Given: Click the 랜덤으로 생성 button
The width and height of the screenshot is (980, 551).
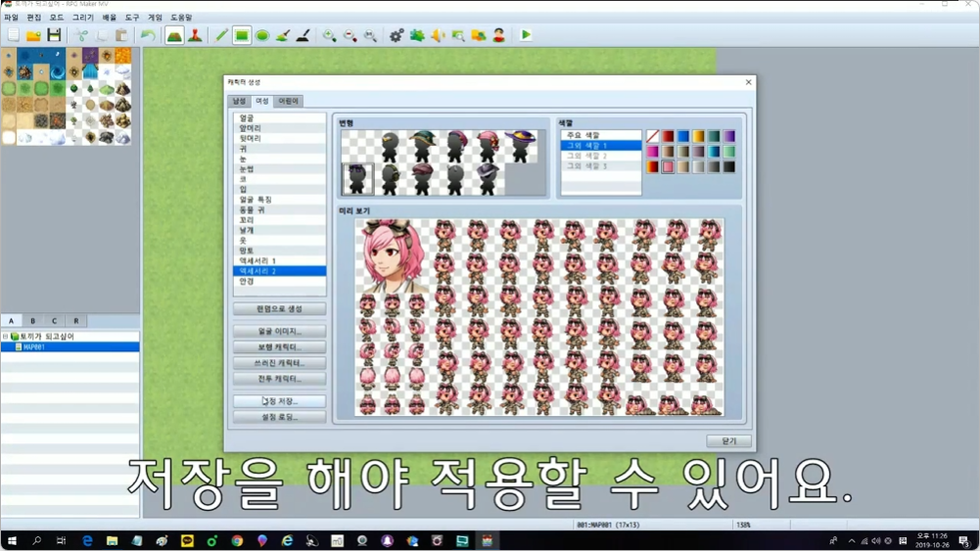Looking at the screenshot, I should pyautogui.click(x=279, y=308).
